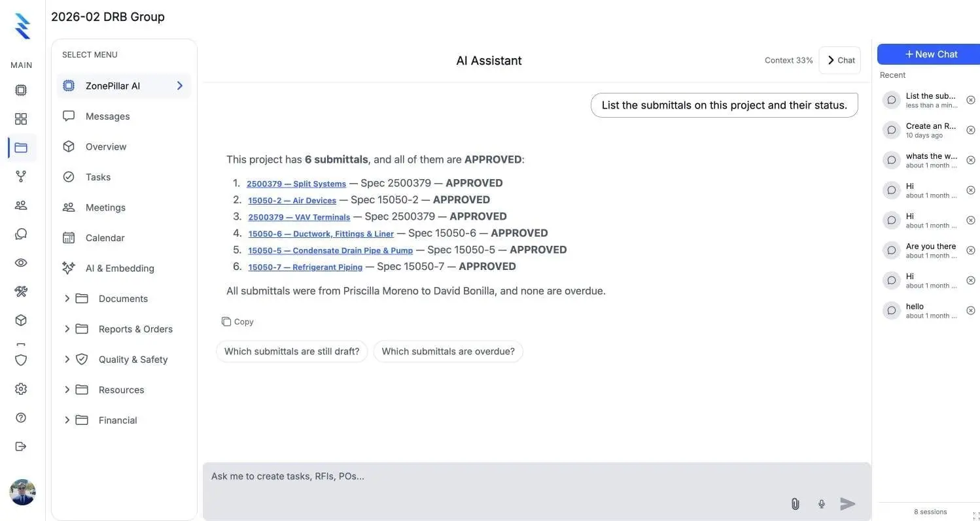Open settings gear icon in sidebar

(x=21, y=389)
